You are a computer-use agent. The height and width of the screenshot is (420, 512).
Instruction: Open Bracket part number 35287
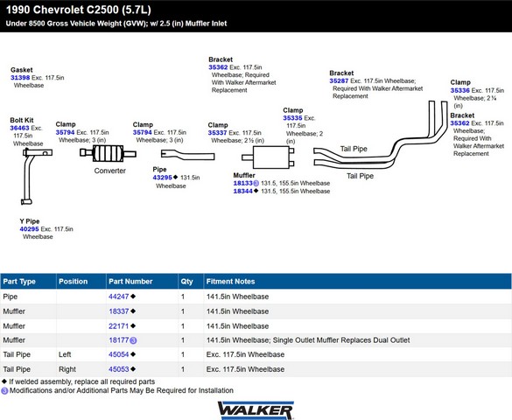point(339,80)
